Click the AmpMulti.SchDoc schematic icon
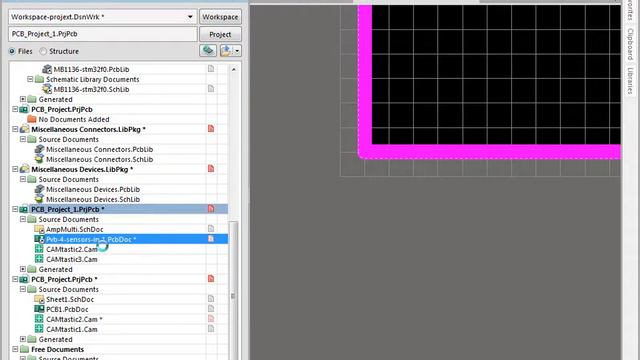Viewport: 640px width, 360px height. (40, 229)
